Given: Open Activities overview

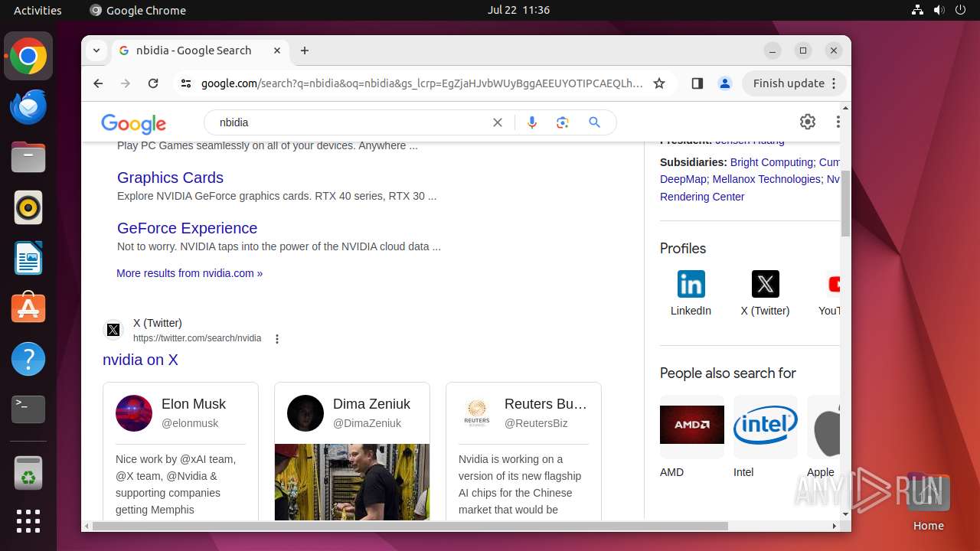Looking at the screenshot, I should 38,10.
